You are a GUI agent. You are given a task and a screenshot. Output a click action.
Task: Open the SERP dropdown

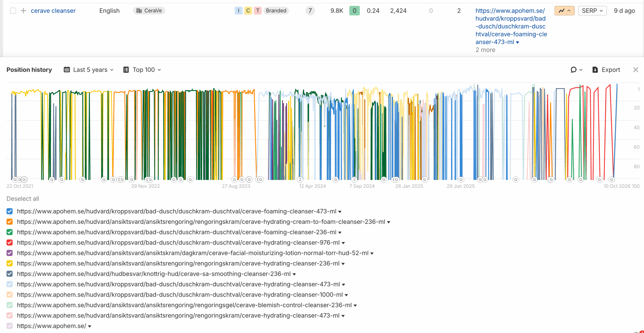[x=592, y=11]
